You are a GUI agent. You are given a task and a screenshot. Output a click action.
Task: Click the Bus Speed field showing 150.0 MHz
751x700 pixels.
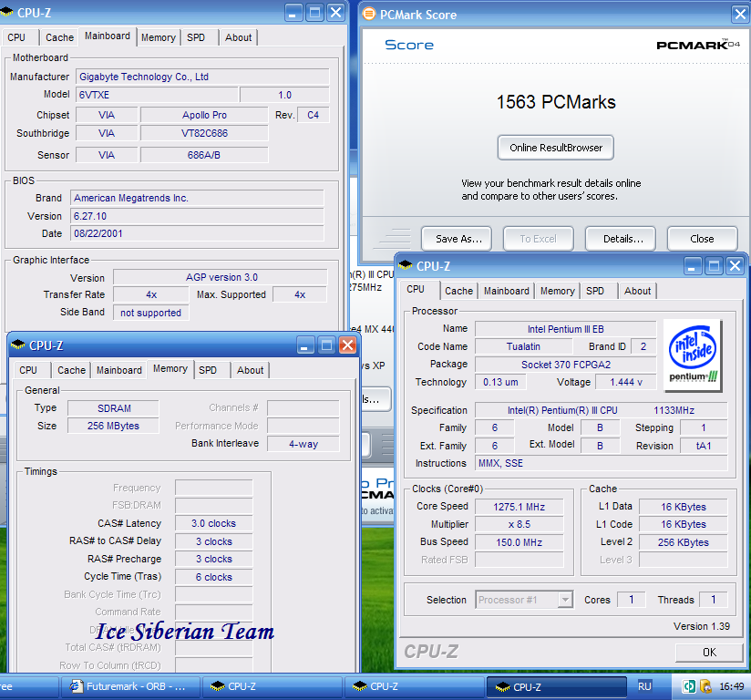(520, 542)
